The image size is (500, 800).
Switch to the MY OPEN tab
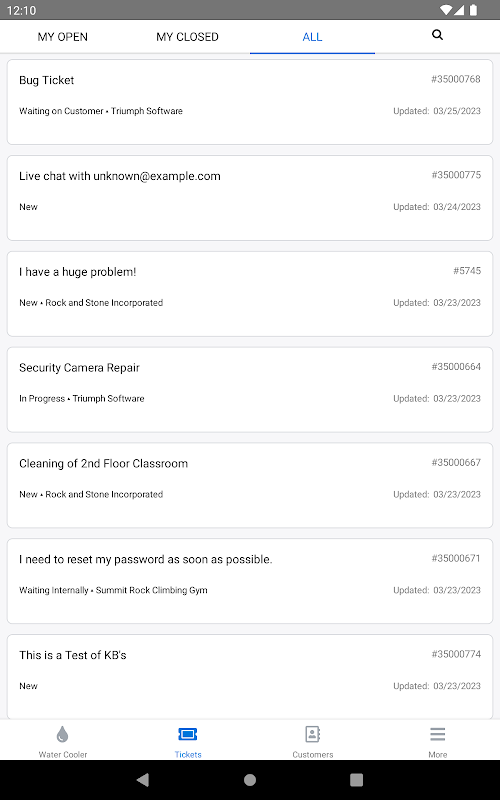63,37
